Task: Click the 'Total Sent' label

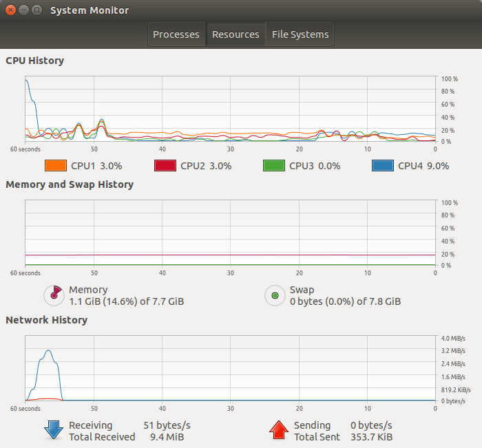Action: [x=317, y=437]
